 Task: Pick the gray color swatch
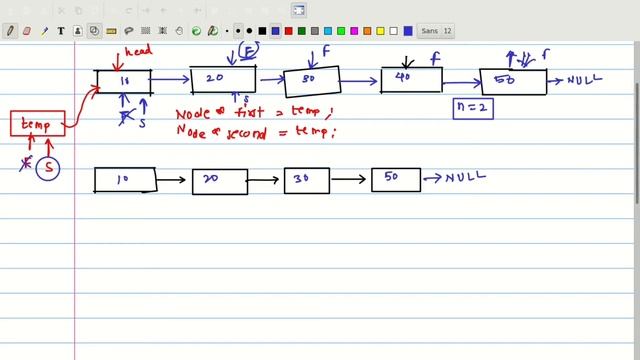[315, 31]
